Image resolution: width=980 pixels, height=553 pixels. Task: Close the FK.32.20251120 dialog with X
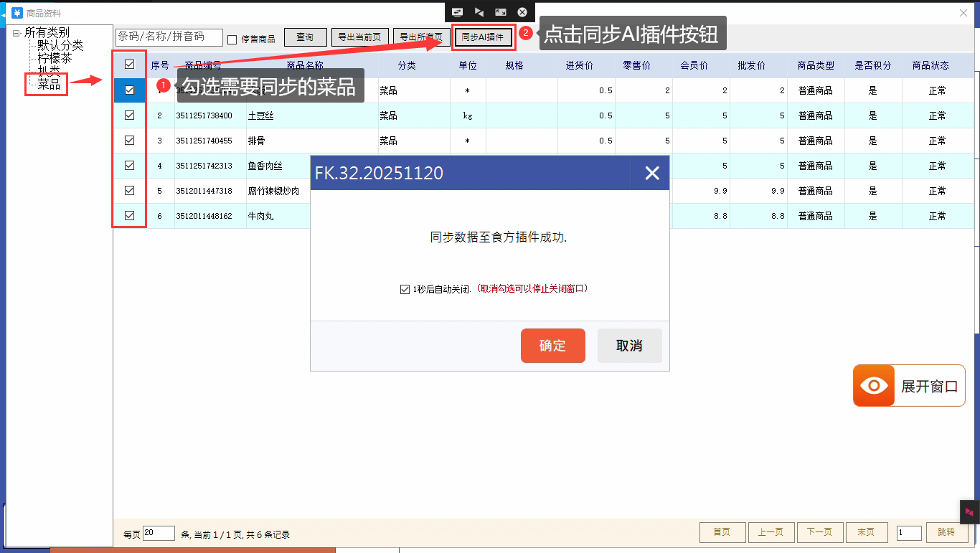pyautogui.click(x=651, y=173)
